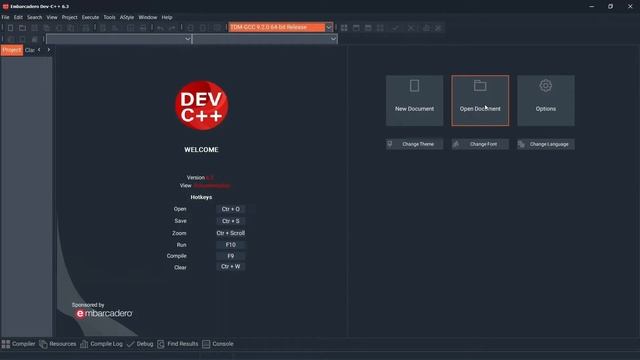Viewport: 640px width, 360px height.
Task: Open the Edit menu
Action: [x=18, y=17]
